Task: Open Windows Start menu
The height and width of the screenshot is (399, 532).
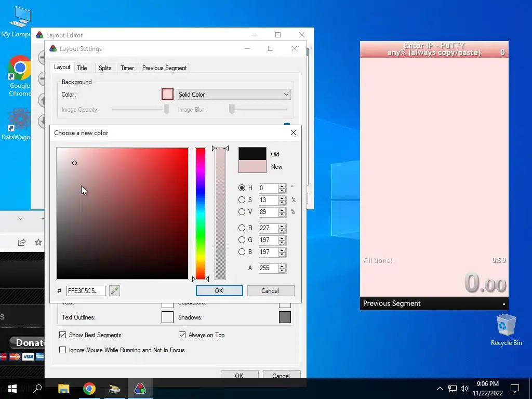Action: point(12,389)
